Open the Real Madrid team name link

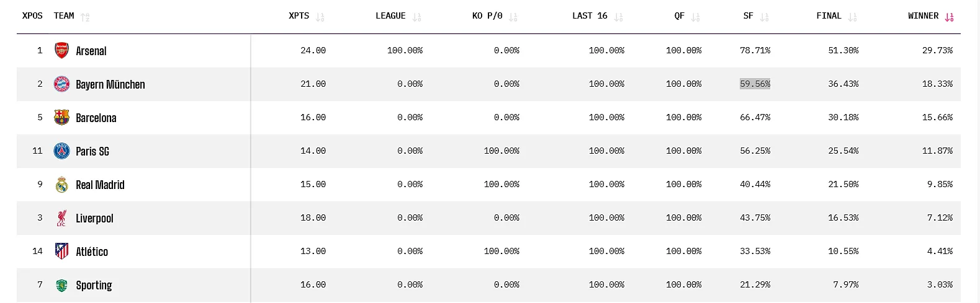100,185
